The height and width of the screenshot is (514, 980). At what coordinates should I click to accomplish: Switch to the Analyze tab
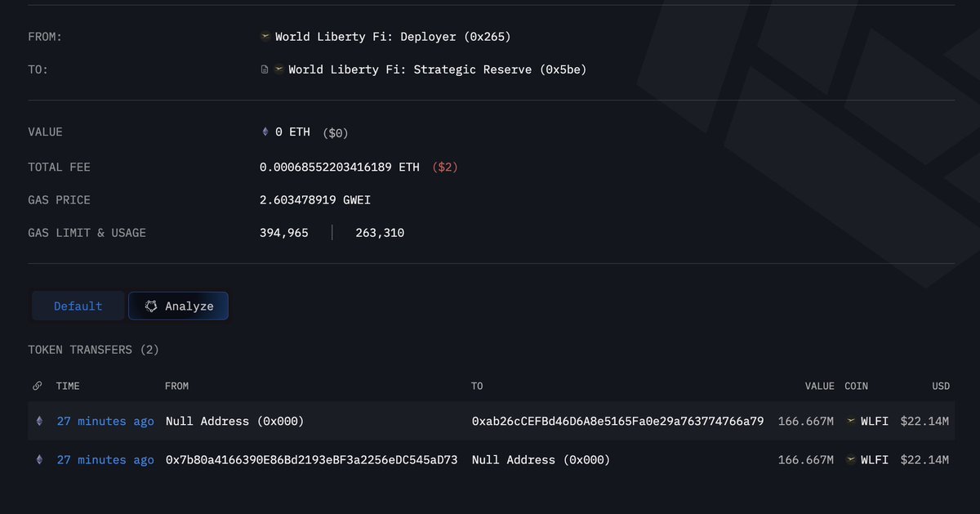[179, 306]
